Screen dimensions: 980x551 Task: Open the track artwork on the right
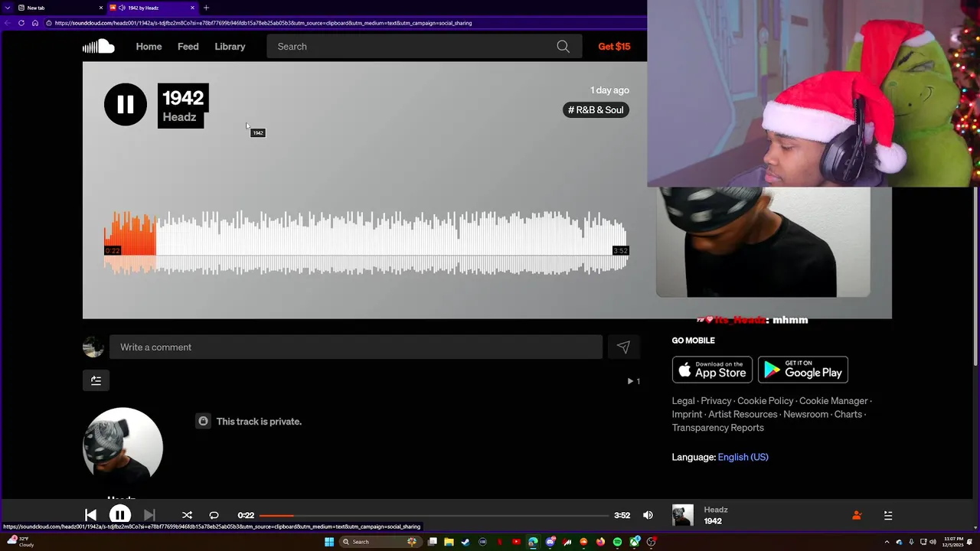click(x=763, y=242)
